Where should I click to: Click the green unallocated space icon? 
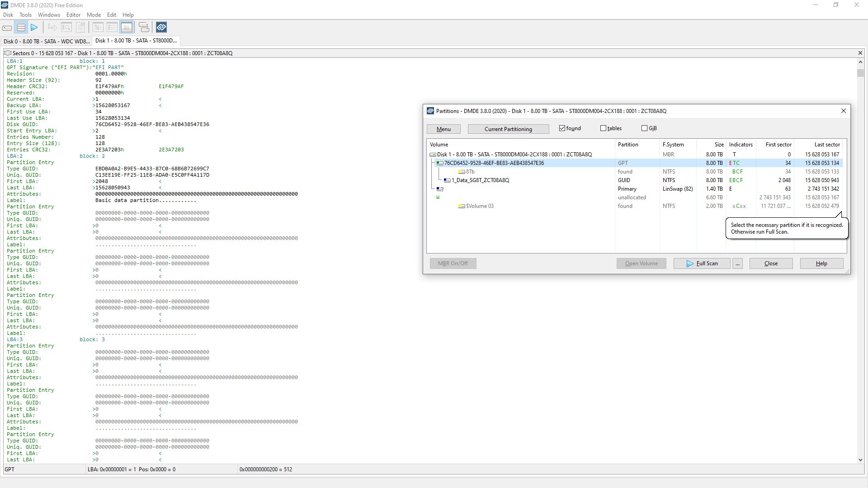click(438, 197)
